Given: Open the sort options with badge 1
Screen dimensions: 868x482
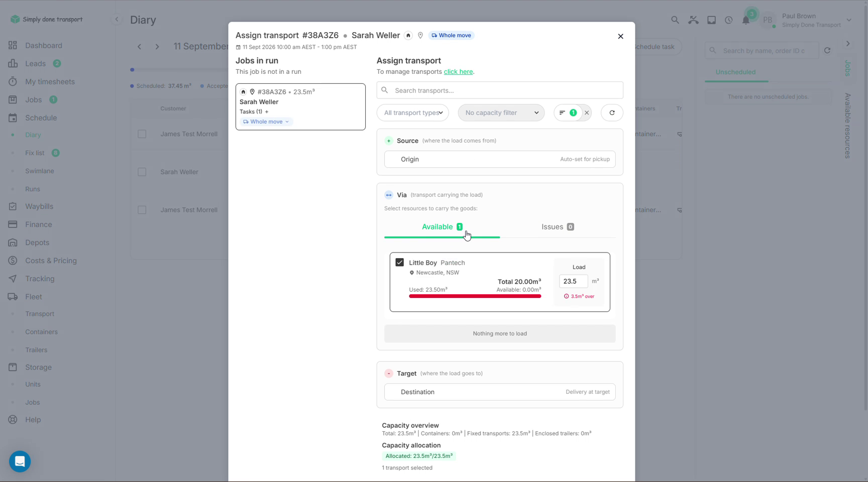Looking at the screenshot, I should 568,112.
